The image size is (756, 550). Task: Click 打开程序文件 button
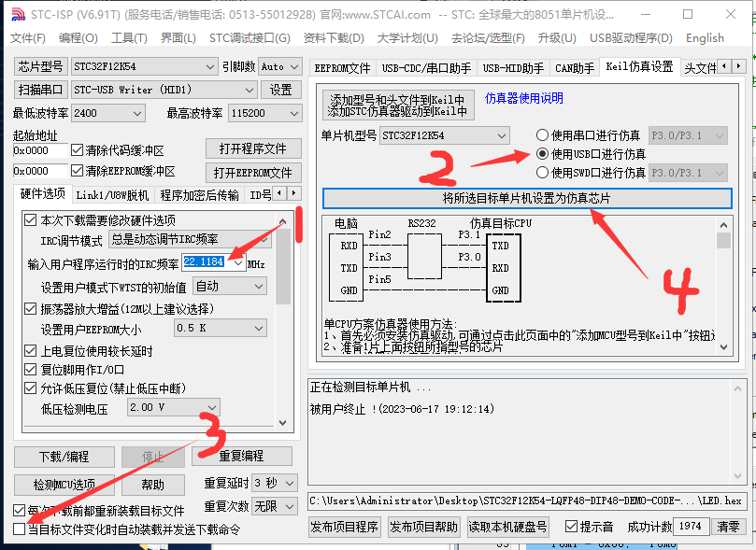(x=253, y=148)
